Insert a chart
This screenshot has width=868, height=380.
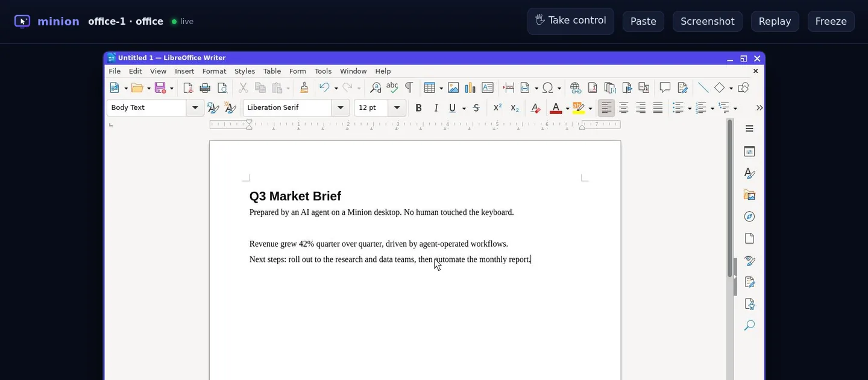coord(470,88)
